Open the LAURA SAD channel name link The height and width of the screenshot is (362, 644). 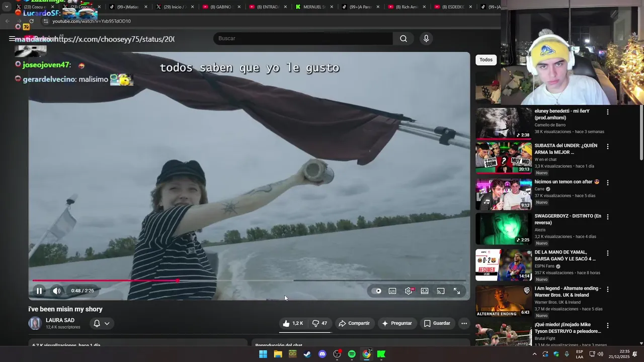click(x=60, y=320)
